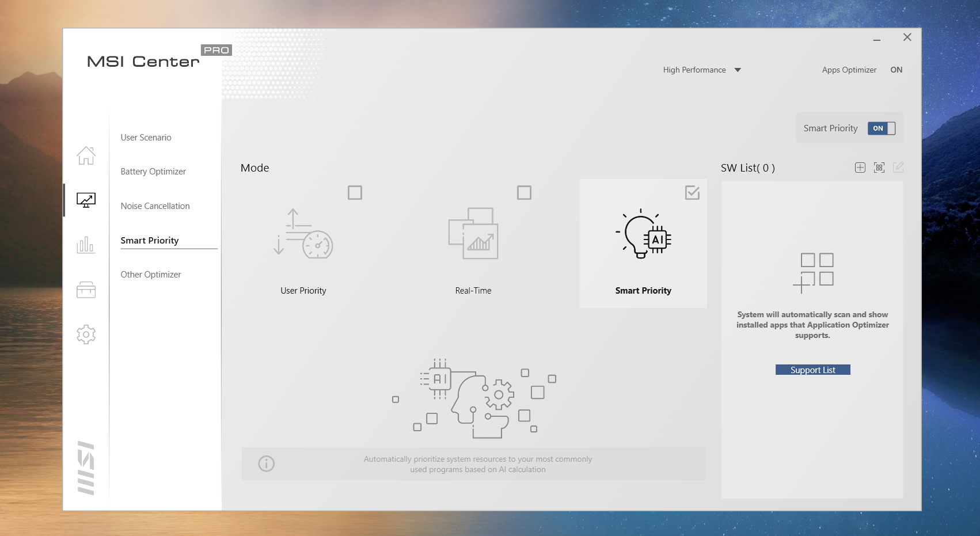Turn off the Smart Priority ON switch
The width and height of the screenshot is (980, 536).
882,128
